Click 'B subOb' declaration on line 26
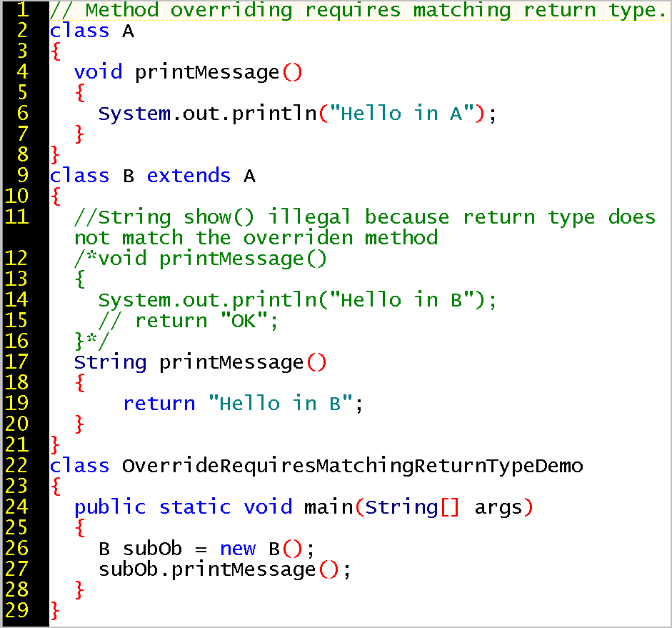This screenshot has height=628, width=672. pos(141,549)
